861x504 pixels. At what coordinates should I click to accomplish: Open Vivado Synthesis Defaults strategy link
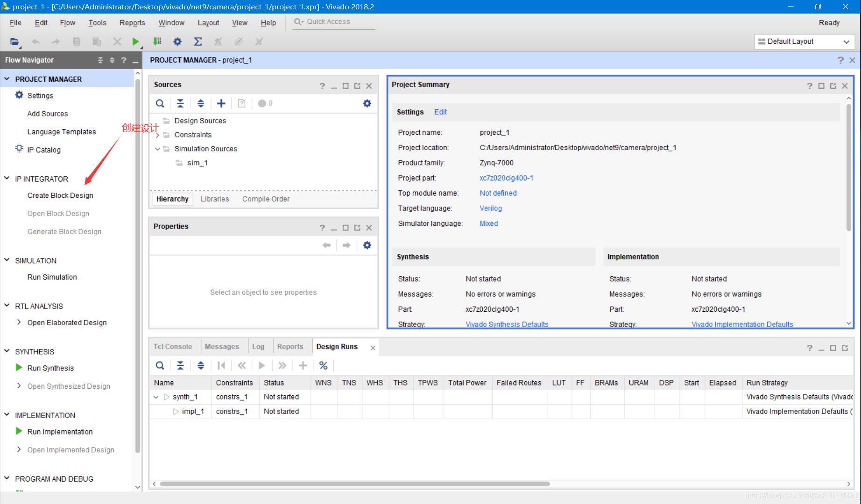(507, 324)
